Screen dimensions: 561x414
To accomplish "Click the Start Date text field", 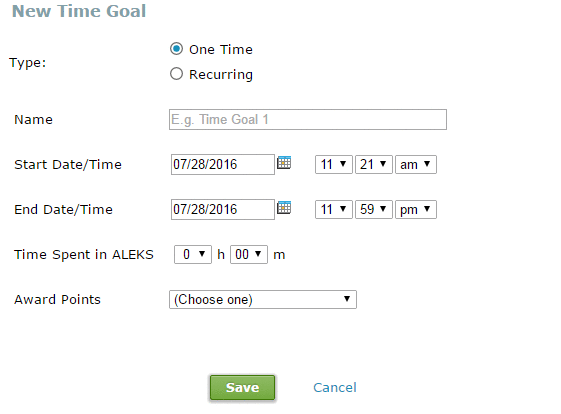I will click(223, 165).
